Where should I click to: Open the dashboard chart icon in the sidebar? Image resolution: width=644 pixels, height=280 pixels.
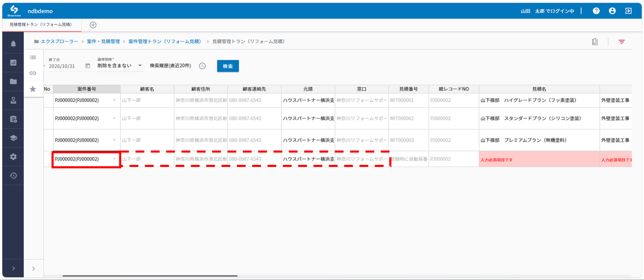pyautogui.click(x=13, y=63)
